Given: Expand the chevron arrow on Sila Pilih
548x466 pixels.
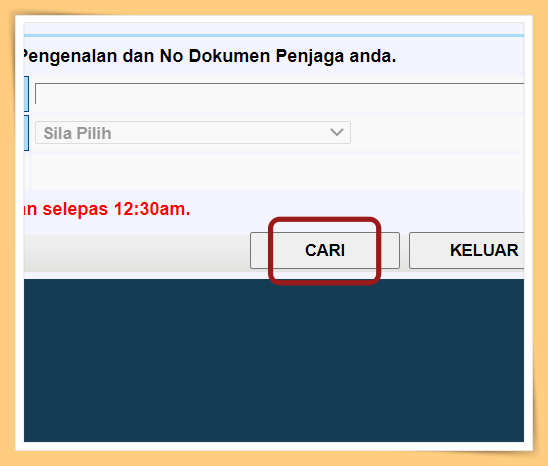Looking at the screenshot, I should [x=337, y=132].
